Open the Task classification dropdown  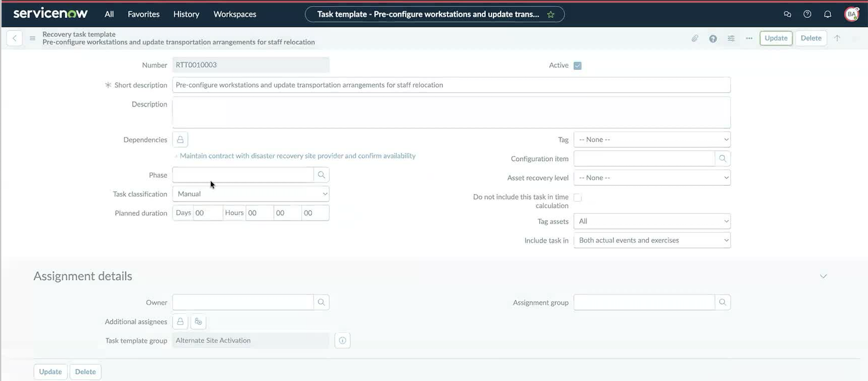pos(251,194)
